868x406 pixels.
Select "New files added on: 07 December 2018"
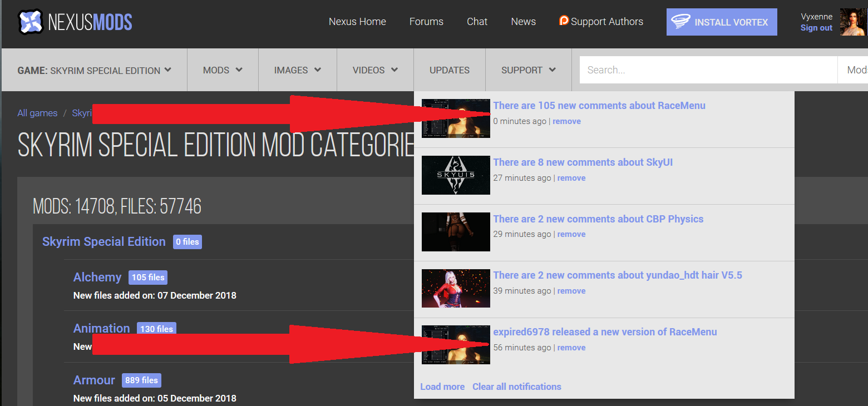[x=155, y=295]
